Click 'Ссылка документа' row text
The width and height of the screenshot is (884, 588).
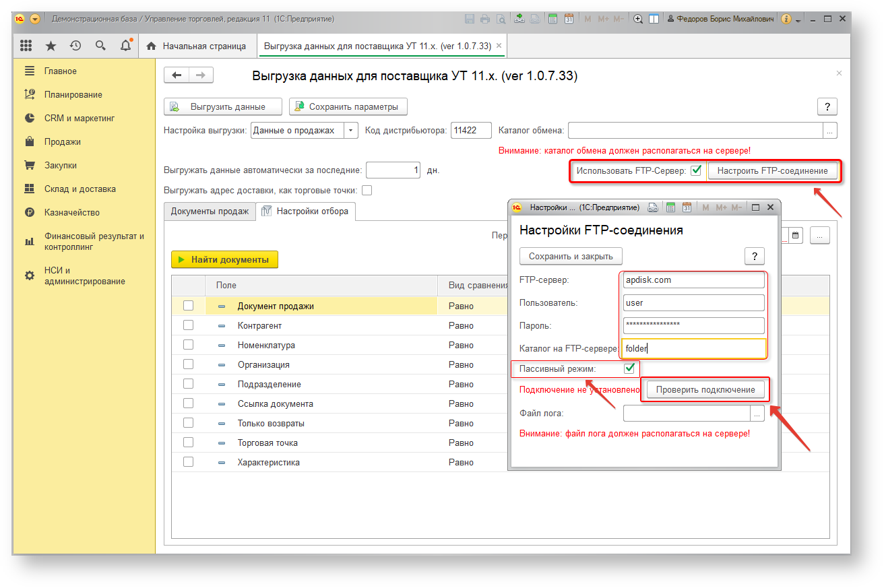click(x=276, y=403)
